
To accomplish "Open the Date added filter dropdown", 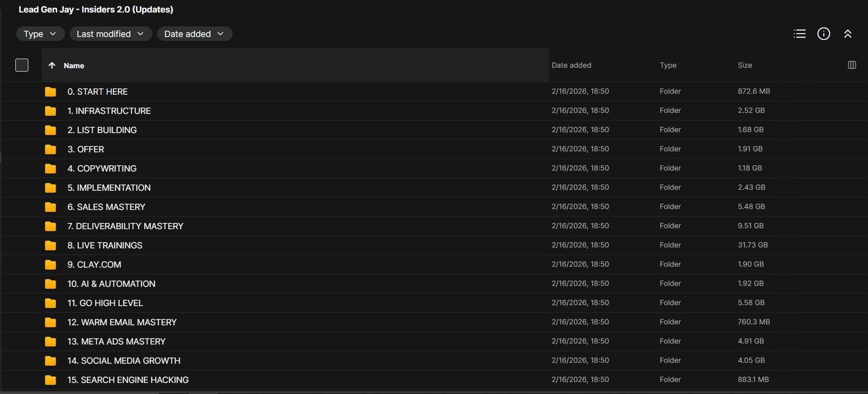I will coord(194,34).
